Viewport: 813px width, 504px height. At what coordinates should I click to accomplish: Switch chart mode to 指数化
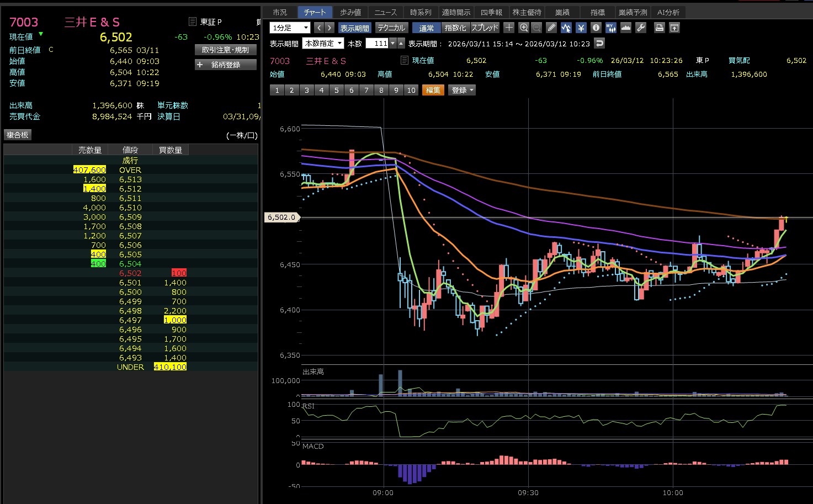coord(455,28)
